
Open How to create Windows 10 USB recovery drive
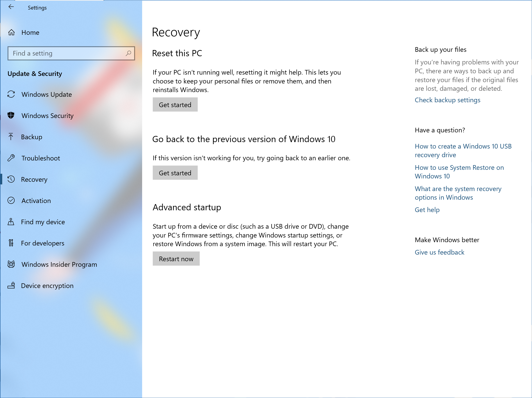(463, 150)
